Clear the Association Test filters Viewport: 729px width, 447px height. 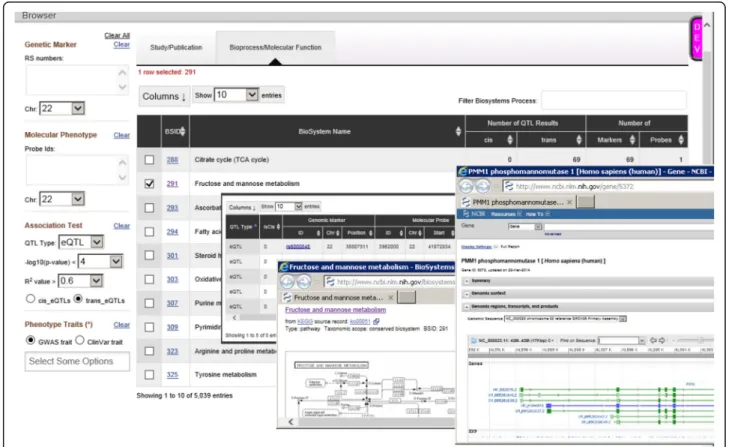(121, 226)
